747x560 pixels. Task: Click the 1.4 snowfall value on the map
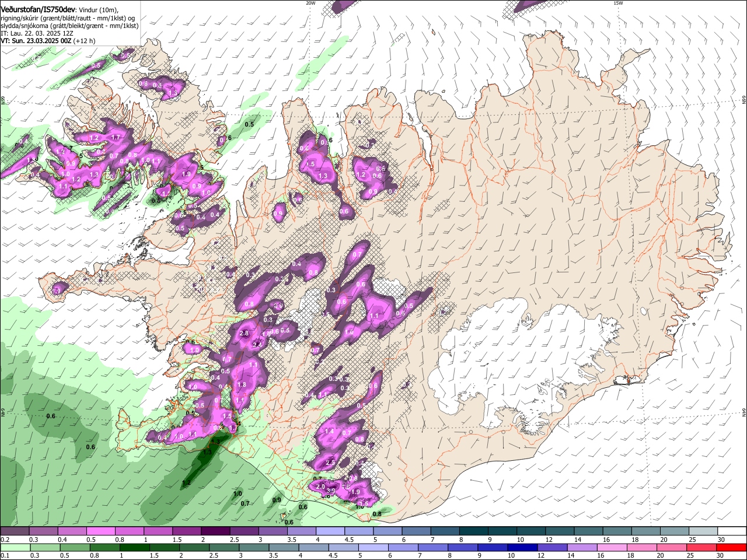pyautogui.click(x=329, y=432)
